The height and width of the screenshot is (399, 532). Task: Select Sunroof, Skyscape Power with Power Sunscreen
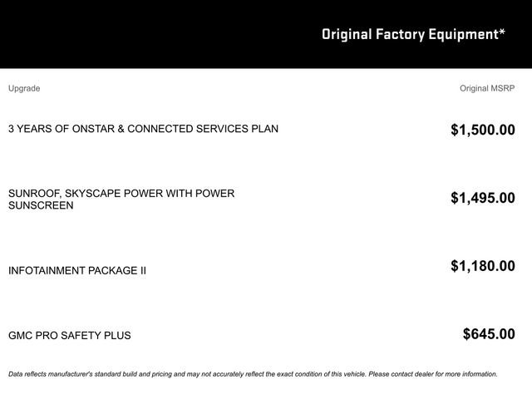point(121,199)
